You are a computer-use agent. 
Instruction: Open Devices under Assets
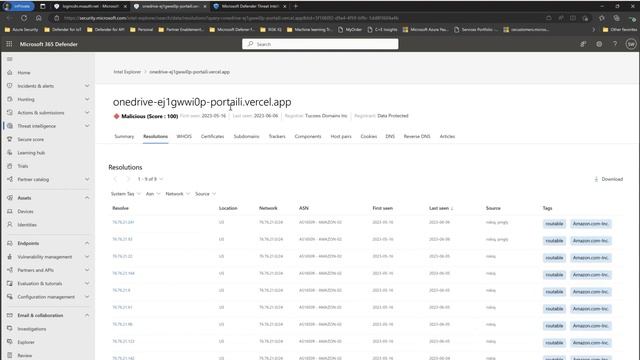25,211
